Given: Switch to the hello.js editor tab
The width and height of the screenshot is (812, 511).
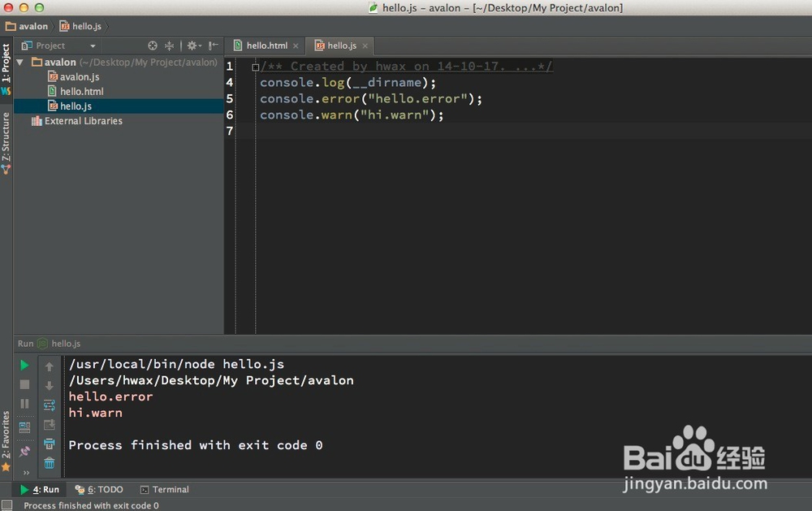Looking at the screenshot, I should click(341, 45).
